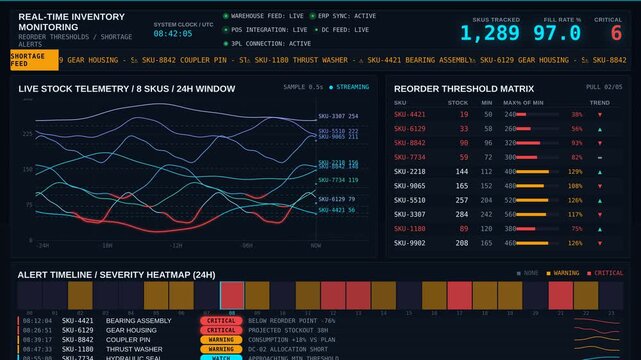The height and width of the screenshot is (360, 641).
Task: Click the flat trend dash for SKU-7734
Action: coord(600,157)
